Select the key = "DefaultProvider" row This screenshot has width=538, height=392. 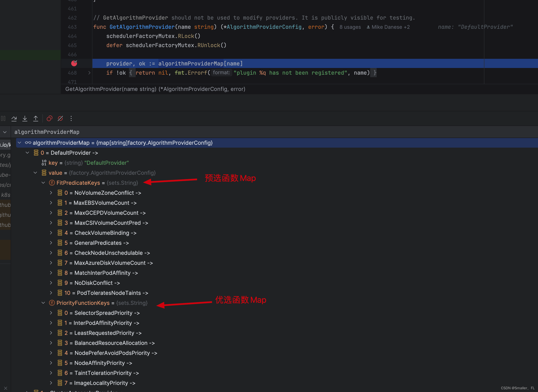tap(274, 163)
